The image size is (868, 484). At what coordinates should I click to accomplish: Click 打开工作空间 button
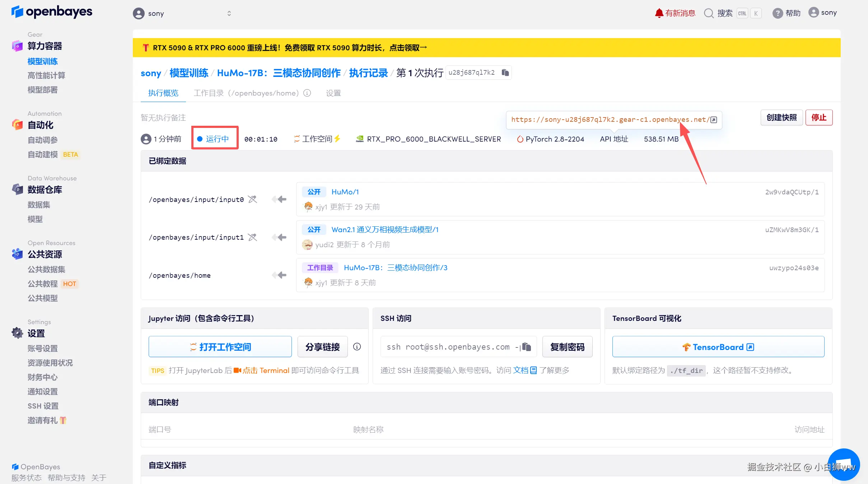point(220,347)
